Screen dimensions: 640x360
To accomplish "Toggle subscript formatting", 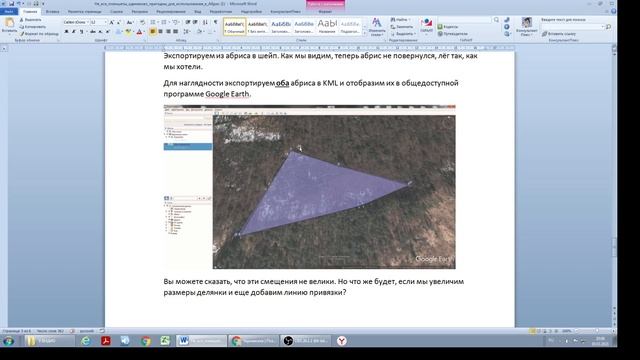I will pyautogui.click(x=100, y=31).
